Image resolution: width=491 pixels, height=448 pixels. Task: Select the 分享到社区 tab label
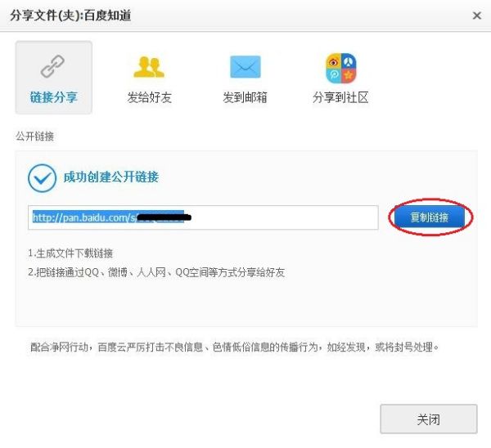click(340, 97)
